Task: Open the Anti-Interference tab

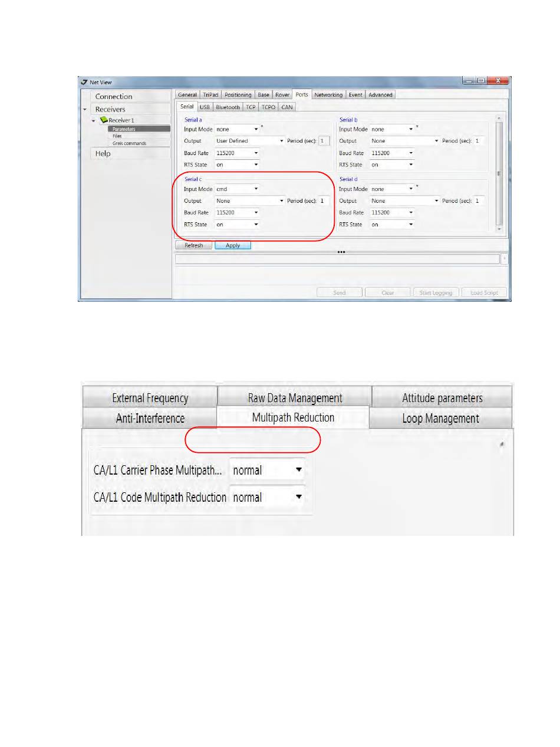Action: coord(150,419)
